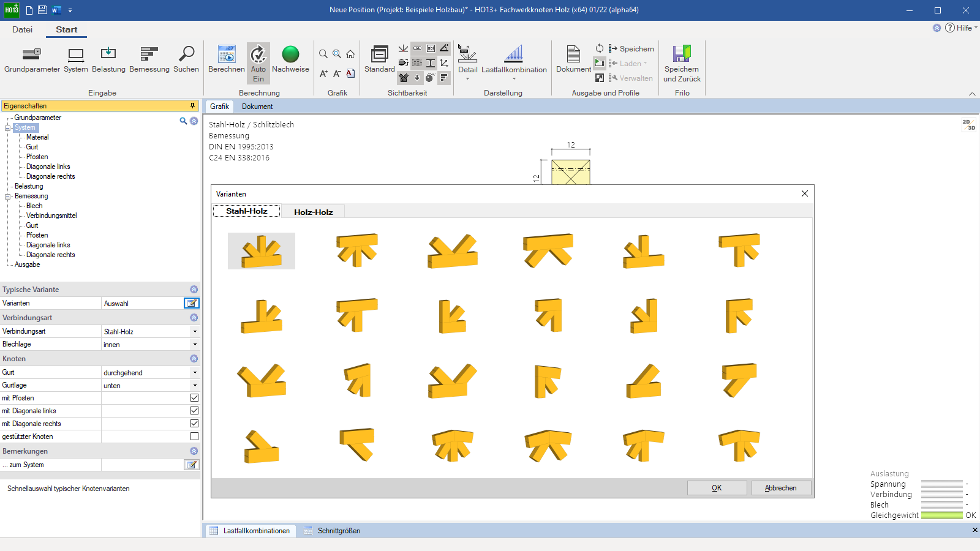The image size is (980, 551).
Task: Open the Datei menu
Action: [x=22, y=29]
